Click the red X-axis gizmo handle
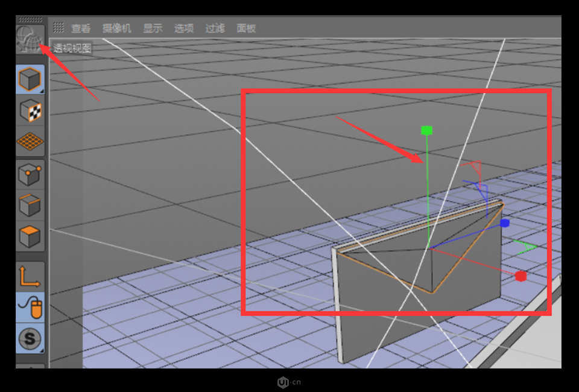The width and height of the screenshot is (579, 392). (x=520, y=276)
